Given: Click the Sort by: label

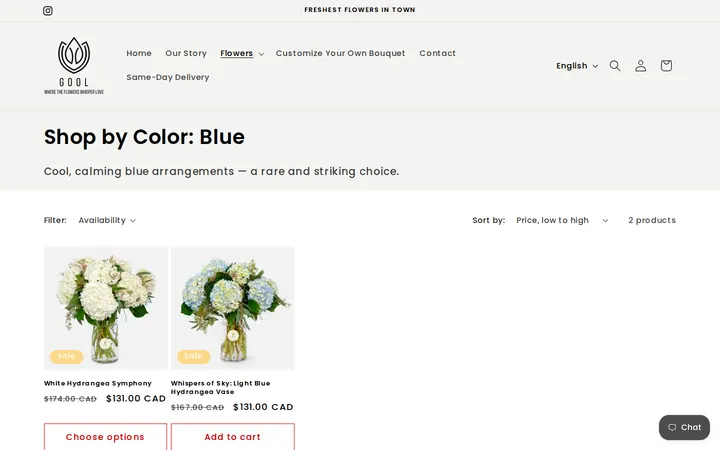Looking at the screenshot, I should [489, 220].
